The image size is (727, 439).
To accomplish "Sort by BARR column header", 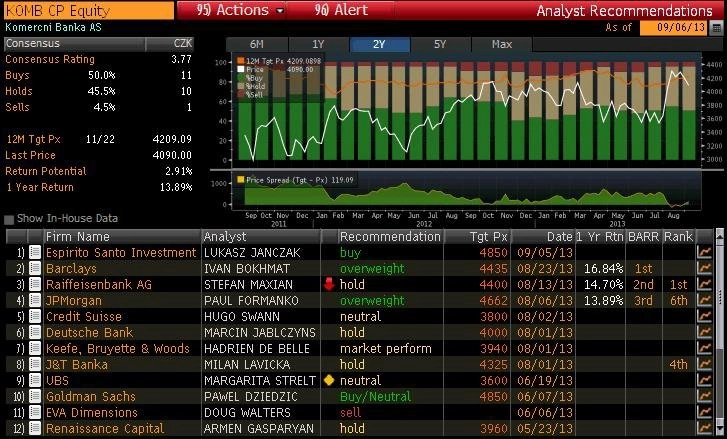I will (644, 236).
